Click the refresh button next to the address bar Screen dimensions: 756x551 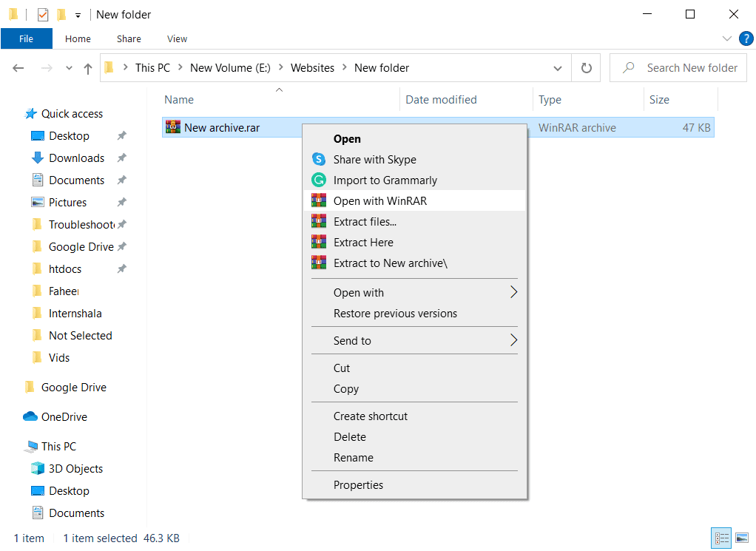click(x=586, y=68)
